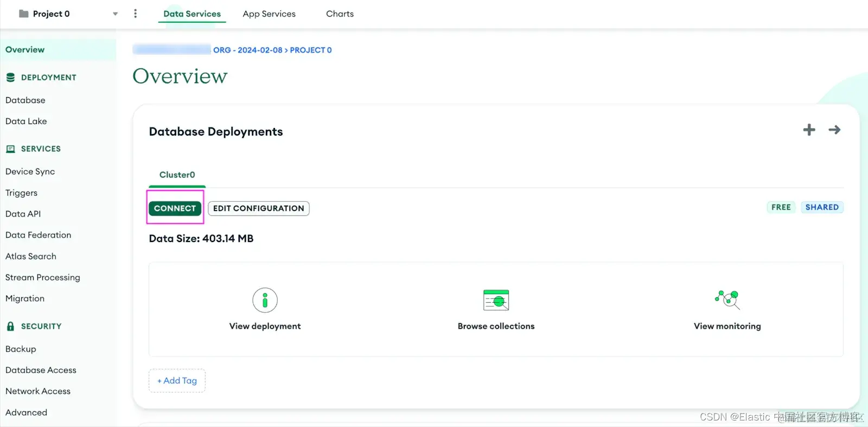
Task: Open Device Sync in the sidebar
Action: point(30,171)
